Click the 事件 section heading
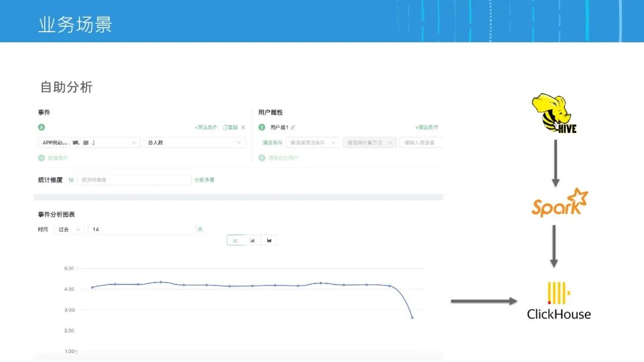The image size is (644, 362). pyautogui.click(x=44, y=112)
